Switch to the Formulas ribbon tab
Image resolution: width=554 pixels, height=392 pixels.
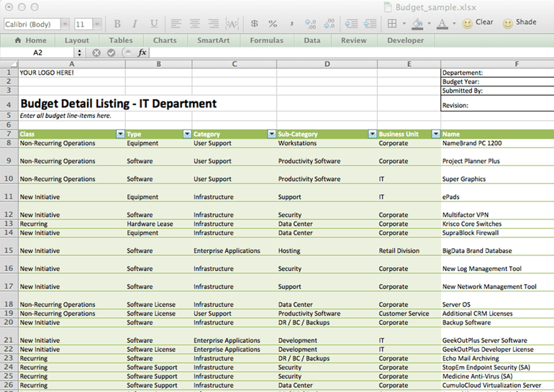(267, 40)
